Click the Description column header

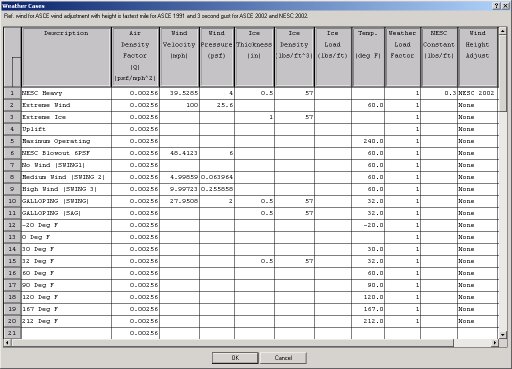tap(66, 57)
